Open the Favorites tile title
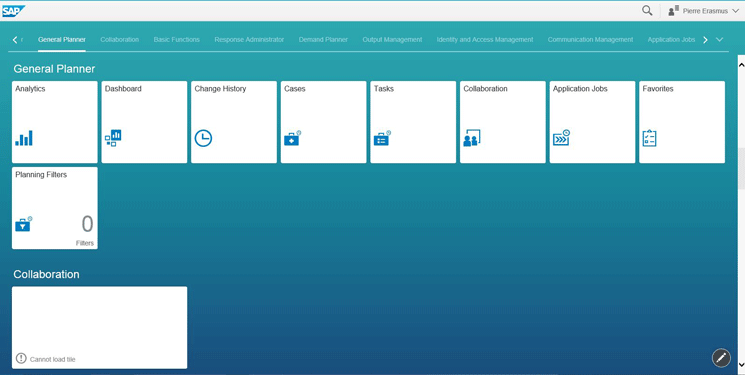Image resolution: width=745 pixels, height=375 pixels. click(x=658, y=89)
